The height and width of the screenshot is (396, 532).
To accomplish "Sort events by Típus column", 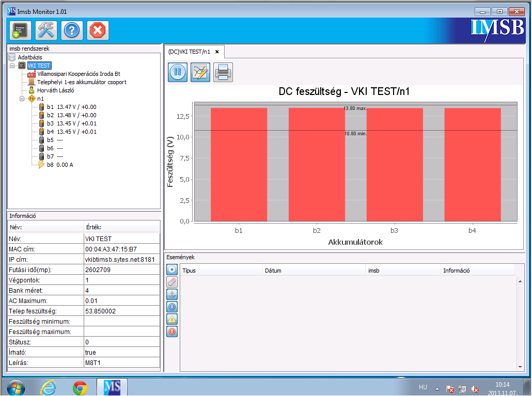I will click(x=221, y=271).
